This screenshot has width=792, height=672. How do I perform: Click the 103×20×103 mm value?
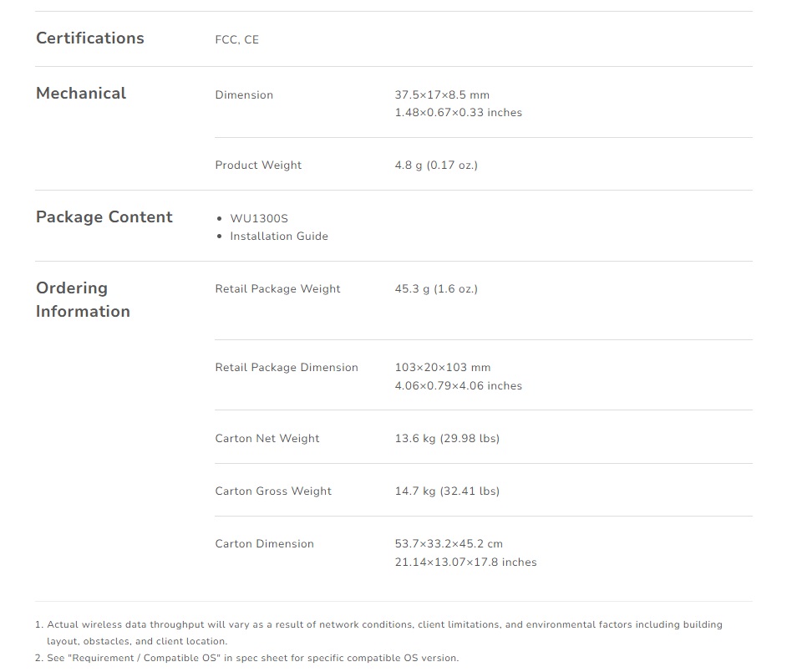[x=443, y=368]
